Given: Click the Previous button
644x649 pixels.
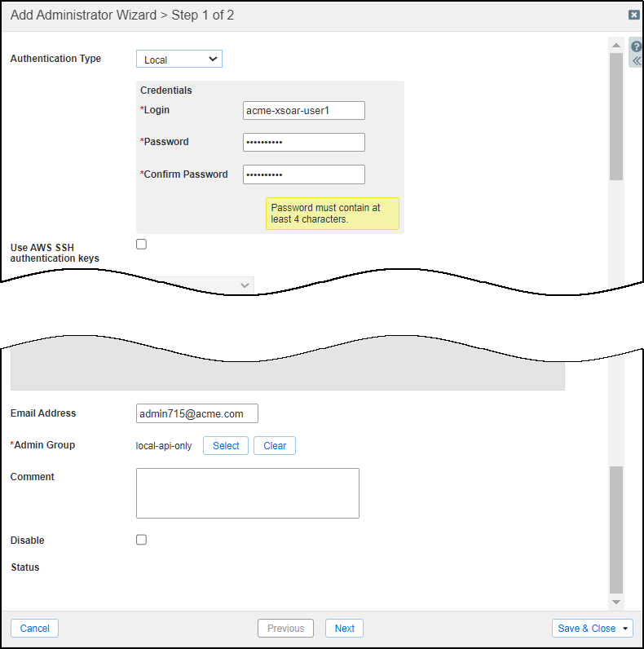Looking at the screenshot, I should [285, 629].
